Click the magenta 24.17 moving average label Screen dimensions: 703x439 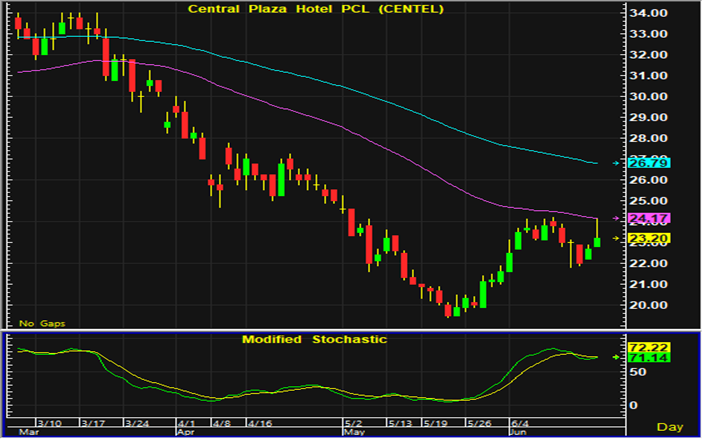coord(649,219)
